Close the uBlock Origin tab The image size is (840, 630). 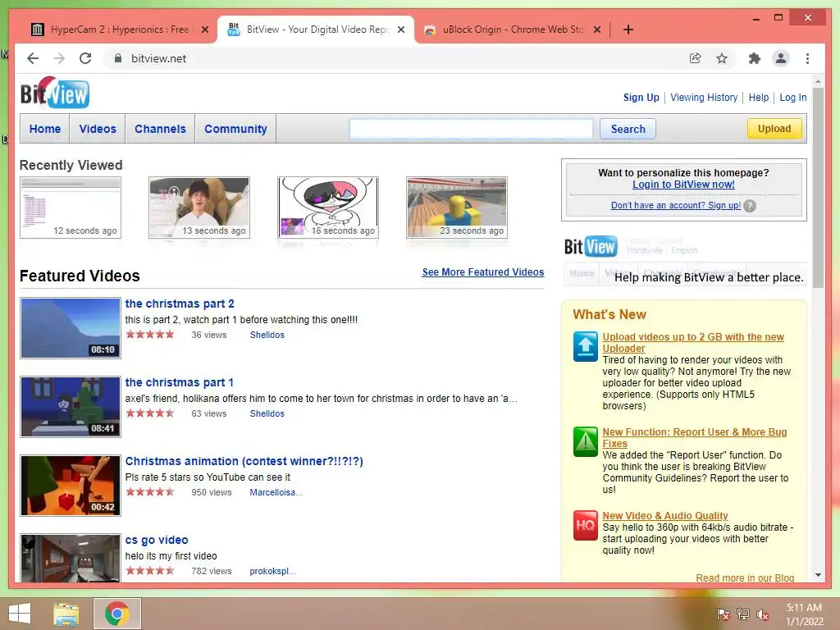[597, 30]
